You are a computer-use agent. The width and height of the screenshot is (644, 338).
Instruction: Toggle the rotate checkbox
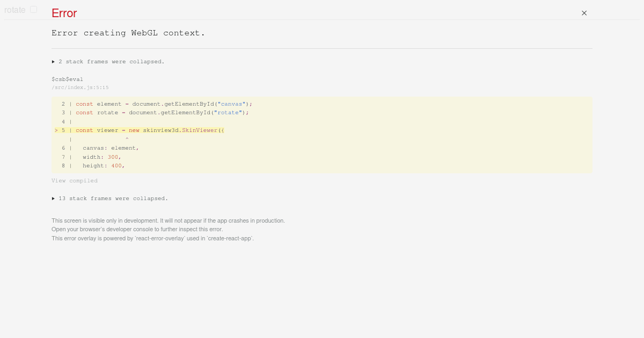[x=34, y=9]
